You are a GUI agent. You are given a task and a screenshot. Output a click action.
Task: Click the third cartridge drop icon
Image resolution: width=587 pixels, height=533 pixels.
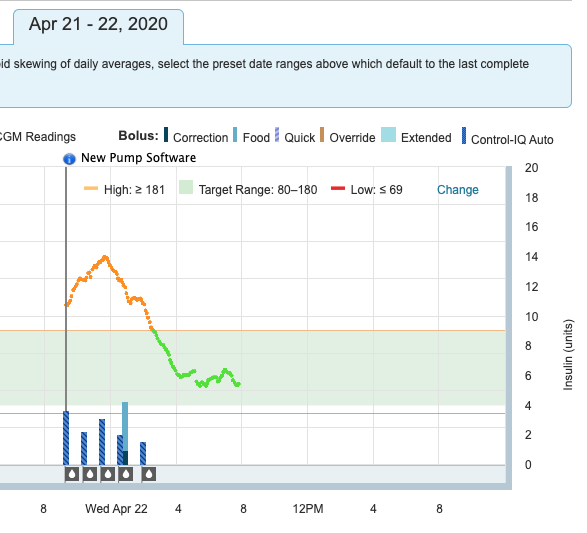108,474
